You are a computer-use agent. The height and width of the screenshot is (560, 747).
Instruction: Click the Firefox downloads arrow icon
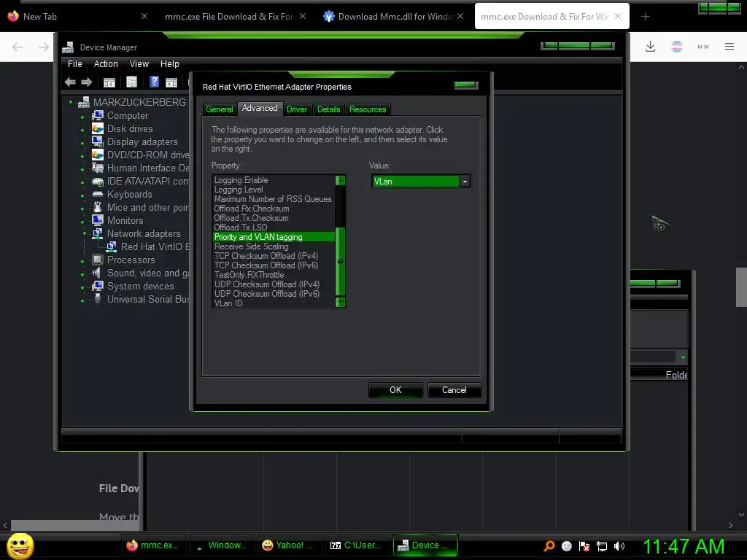pos(650,46)
